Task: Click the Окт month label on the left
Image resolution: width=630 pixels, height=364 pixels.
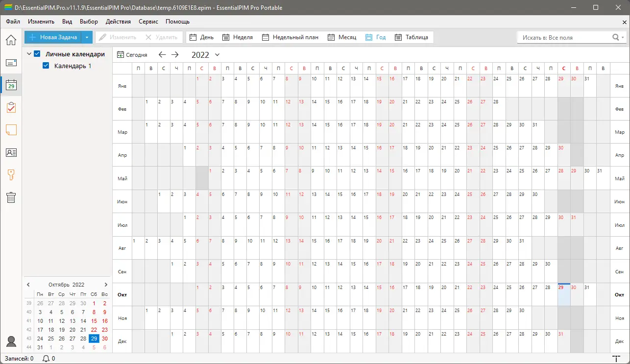Action: tap(122, 295)
